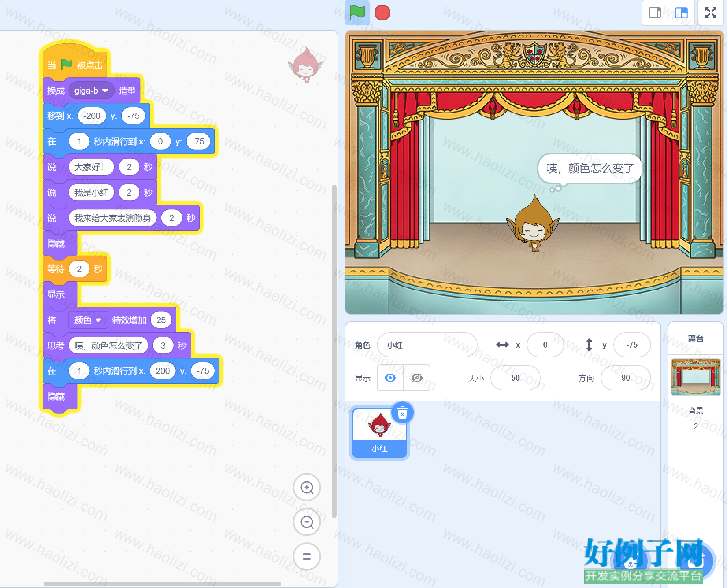The width and height of the screenshot is (727, 588).
Task: Enter full screen stage mode
Action: point(711,13)
